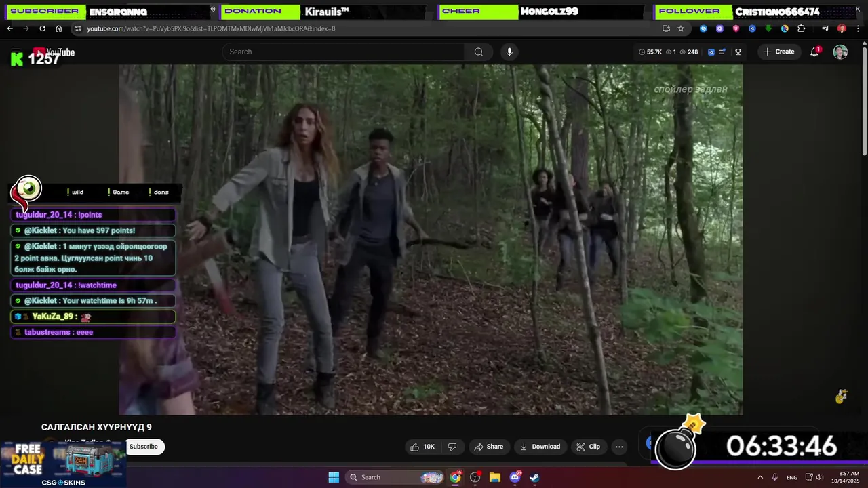Viewport: 868px width, 488px height.
Task: Open the Chrome profile avatar
Action: tap(842, 28)
